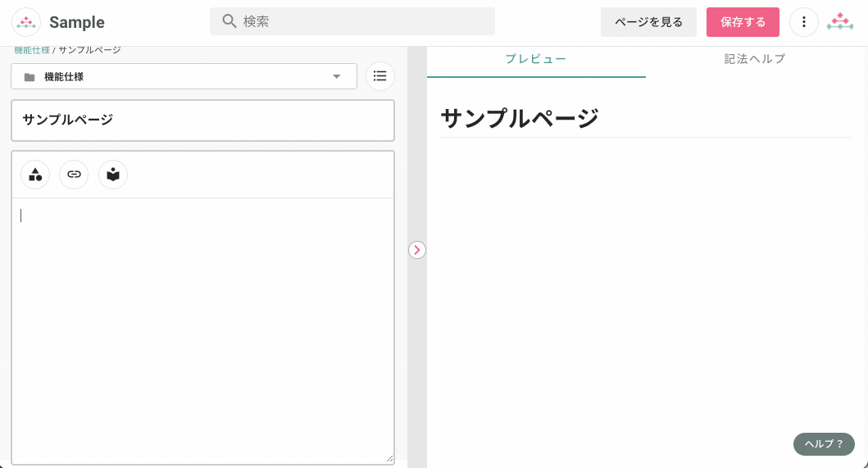The image size is (868, 468).
Task: Click the 保存する save button
Action: (743, 22)
